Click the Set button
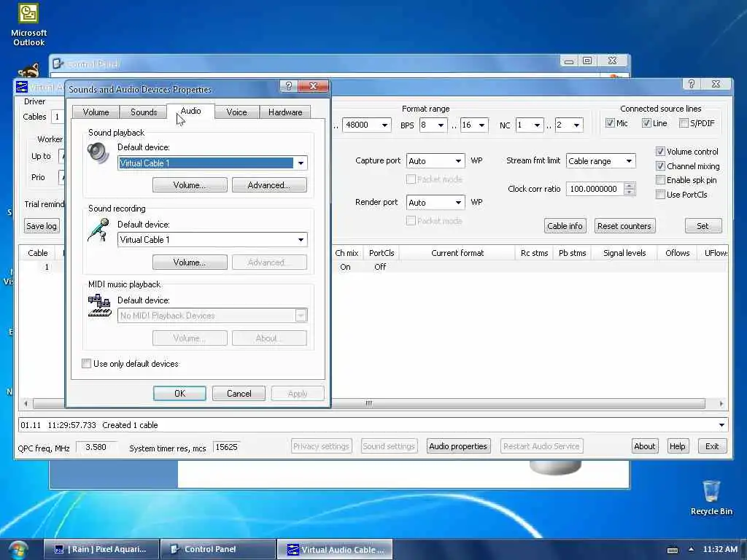Viewport: 747px width, 560px height. pyautogui.click(x=703, y=226)
